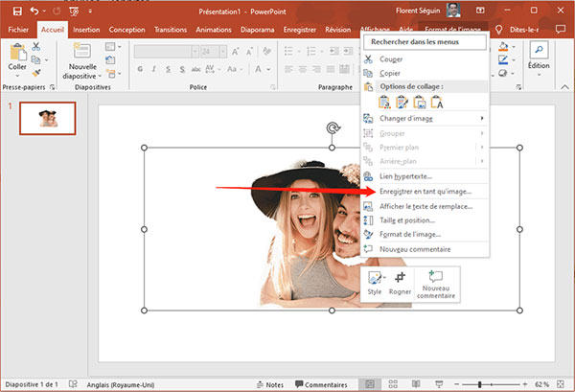Open Taille et position settings
The width and height of the screenshot is (575, 392).
click(x=425, y=220)
